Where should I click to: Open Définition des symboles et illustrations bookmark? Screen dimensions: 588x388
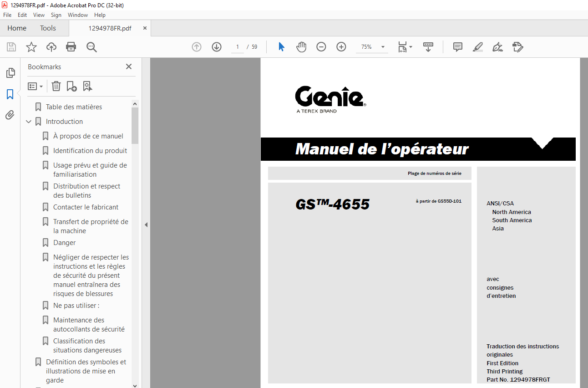click(x=86, y=371)
